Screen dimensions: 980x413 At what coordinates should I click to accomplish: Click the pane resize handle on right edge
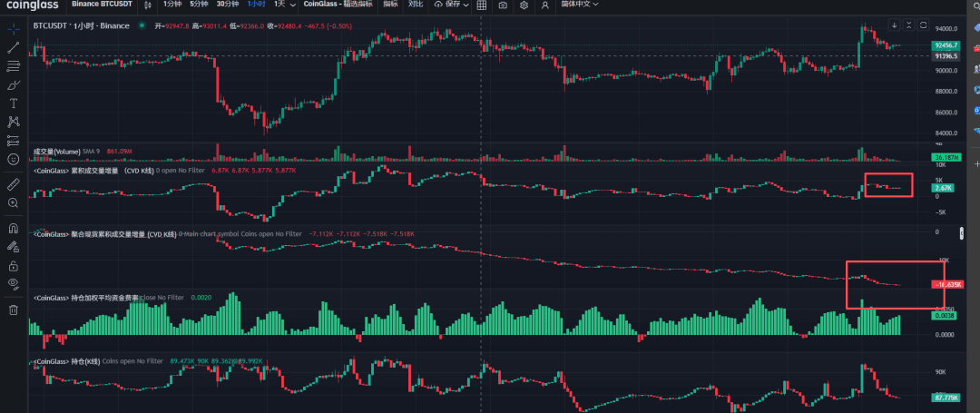[963, 233]
